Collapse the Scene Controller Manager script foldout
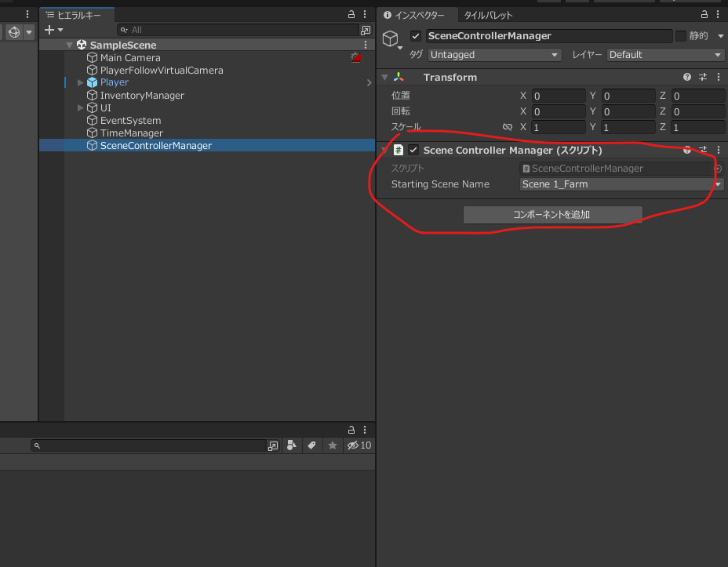This screenshot has height=567, width=728. point(385,150)
